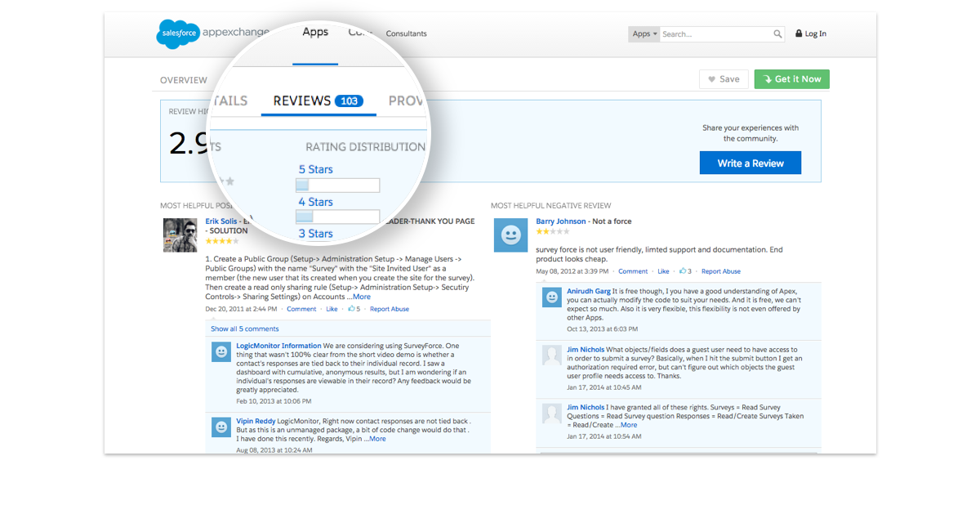Expand Erik Solis's review with More
Screen dimensions: 980x523
(362, 297)
